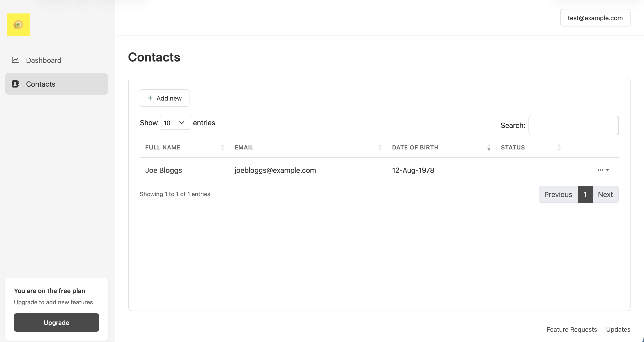This screenshot has height=342, width=644.
Task: Click the Contacts address book icon
Action: [15, 84]
